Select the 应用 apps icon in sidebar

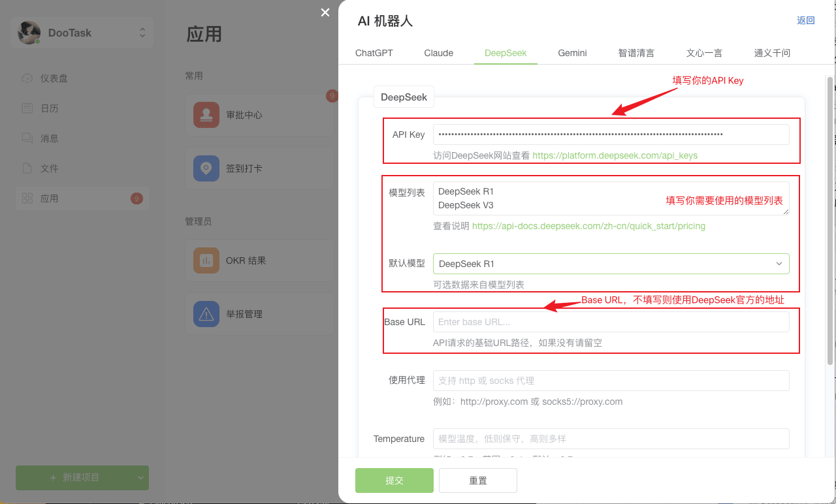click(27, 198)
